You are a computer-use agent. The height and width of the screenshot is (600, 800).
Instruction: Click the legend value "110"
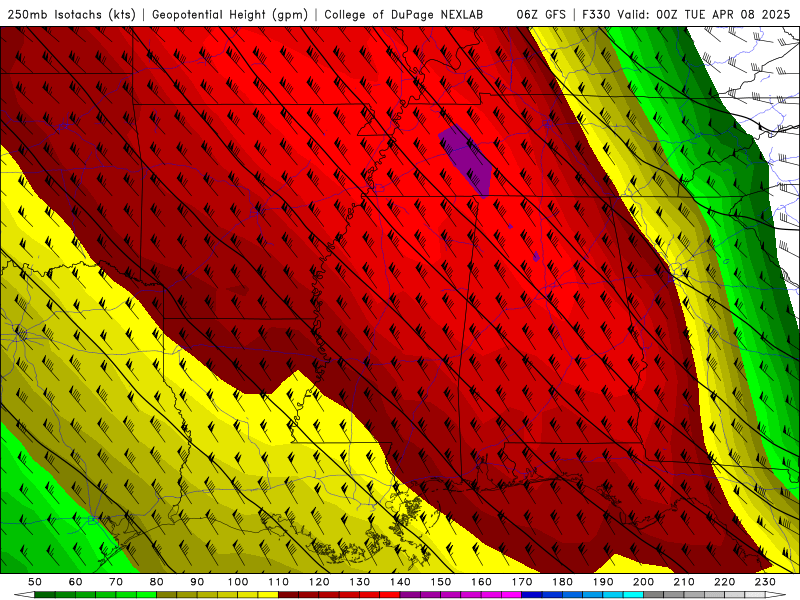279,582
